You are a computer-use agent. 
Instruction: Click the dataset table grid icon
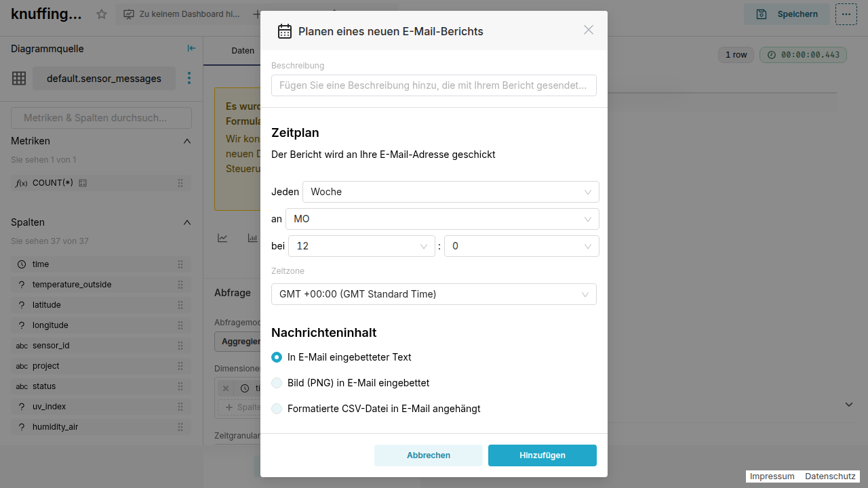[19, 79]
